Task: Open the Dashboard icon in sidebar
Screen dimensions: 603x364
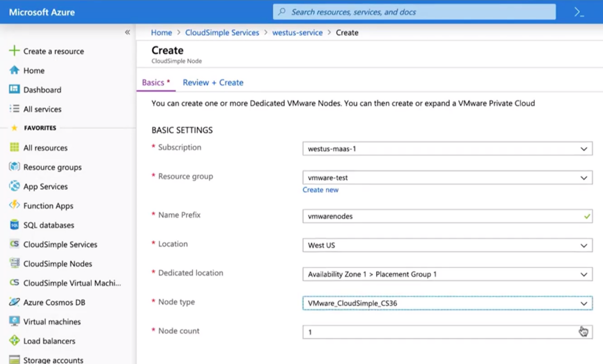Action: point(14,89)
